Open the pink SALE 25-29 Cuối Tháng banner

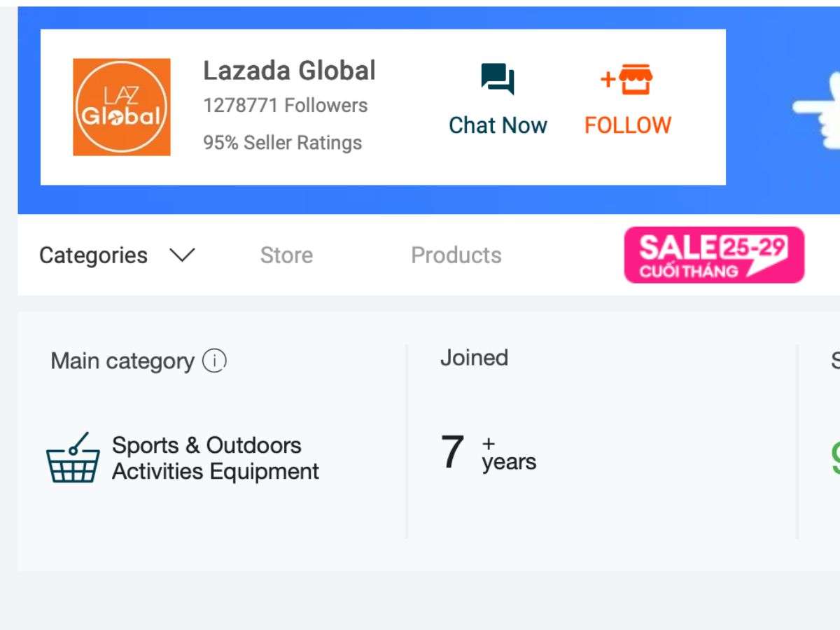pos(714,255)
